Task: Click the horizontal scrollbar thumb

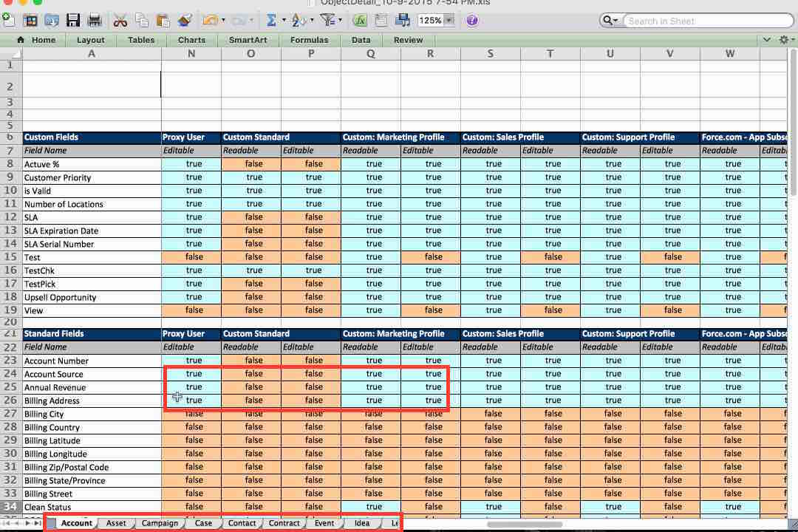Action: 524,524
